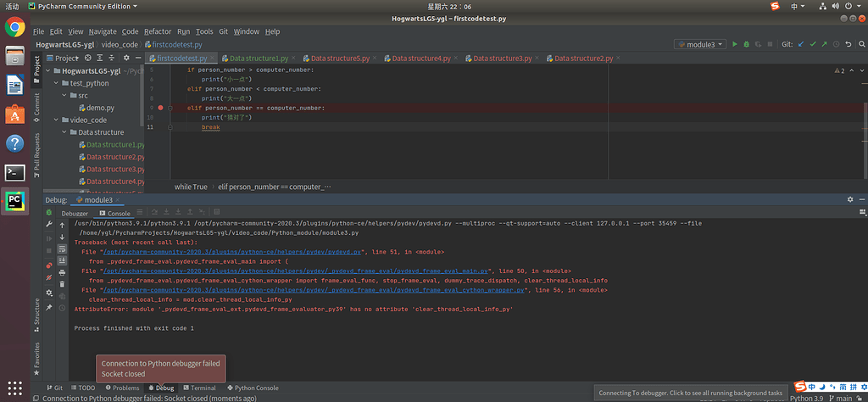Image resolution: width=868 pixels, height=402 pixels.
Task: Open the Refactor menu
Action: 158,31
